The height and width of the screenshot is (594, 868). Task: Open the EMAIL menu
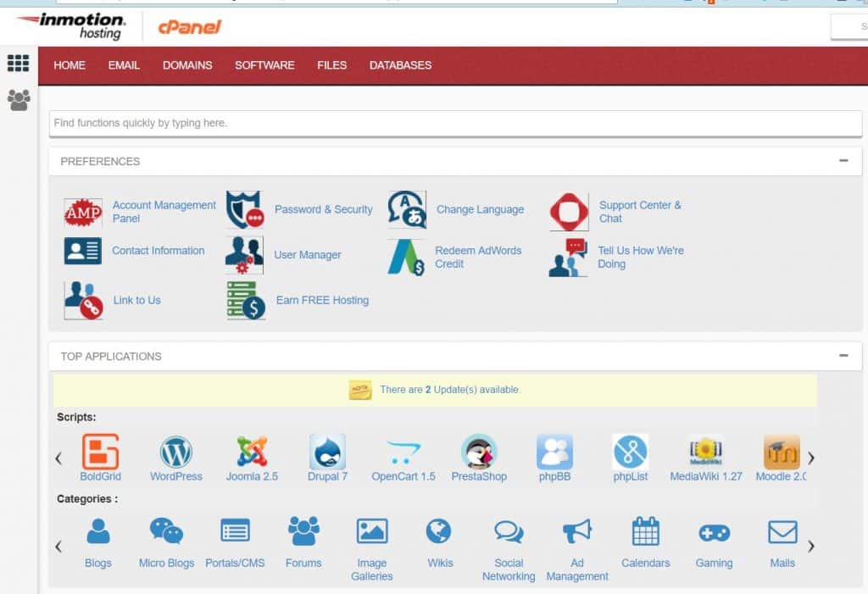(x=124, y=65)
